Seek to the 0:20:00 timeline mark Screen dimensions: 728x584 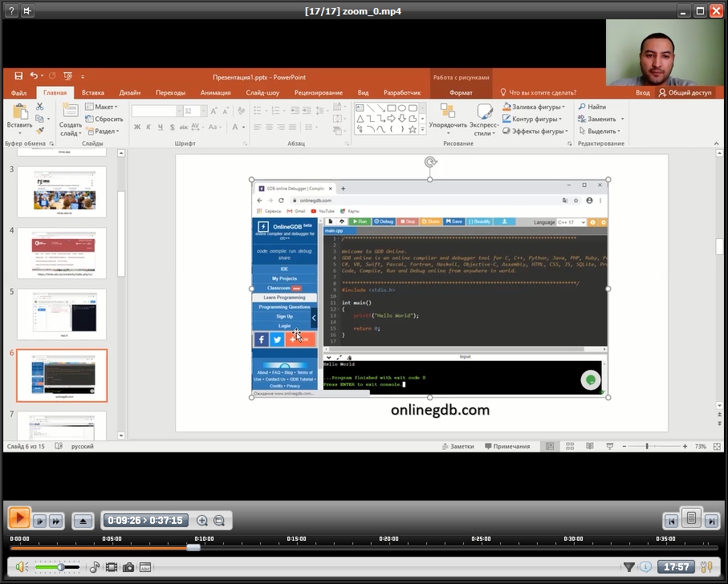click(x=388, y=539)
